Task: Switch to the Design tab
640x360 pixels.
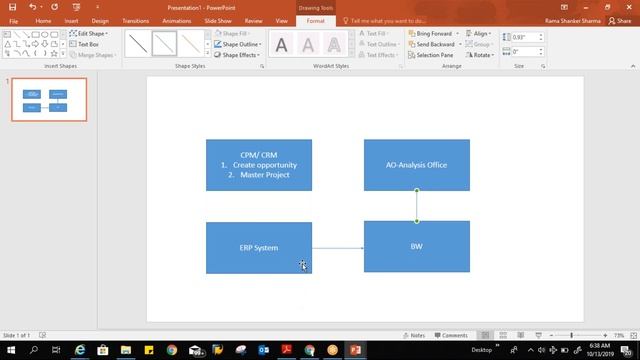Action: click(x=100, y=21)
